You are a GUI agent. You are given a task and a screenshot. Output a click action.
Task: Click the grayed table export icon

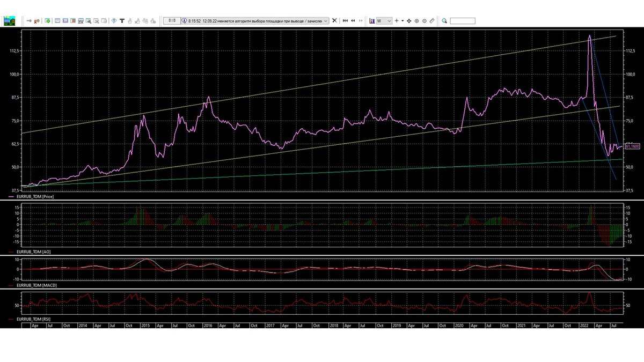(104, 21)
